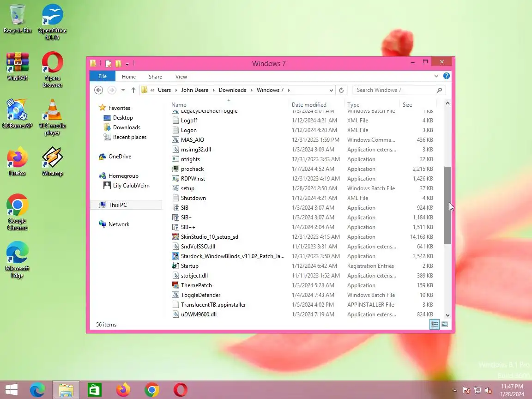Viewport: 532px width, 399px height.
Task: Click the hidden path chevron before Users
Action: (x=153, y=90)
